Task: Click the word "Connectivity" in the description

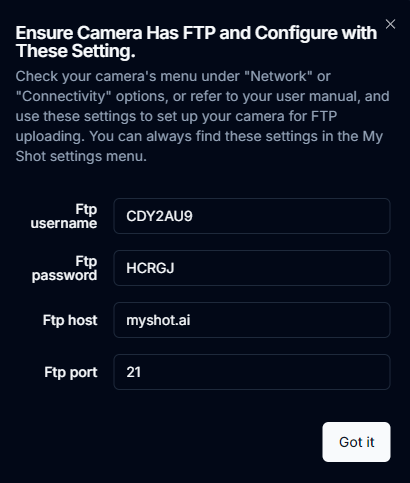Action: pyautogui.click(x=63, y=96)
